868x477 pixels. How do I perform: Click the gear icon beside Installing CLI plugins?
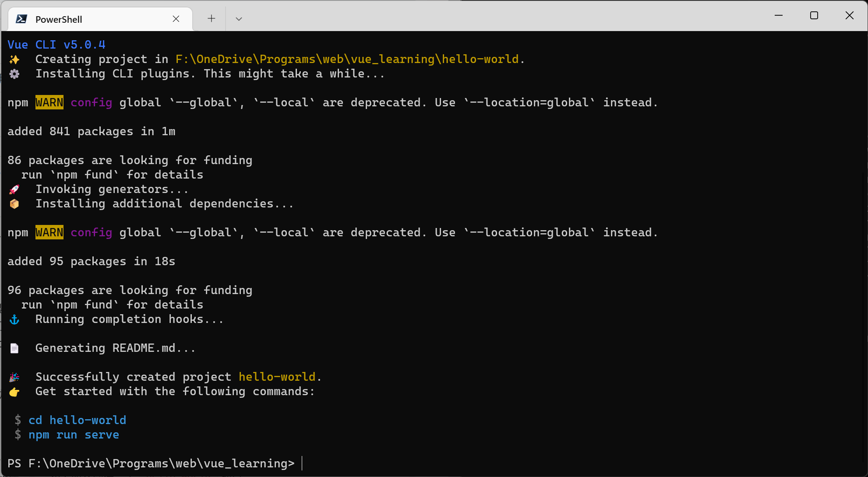[x=14, y=74]
